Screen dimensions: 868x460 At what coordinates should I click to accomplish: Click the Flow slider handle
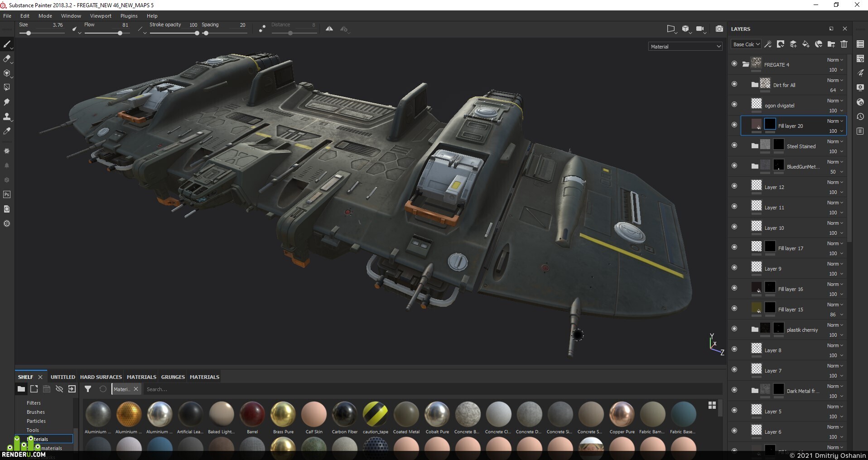[x=120, y=33]
